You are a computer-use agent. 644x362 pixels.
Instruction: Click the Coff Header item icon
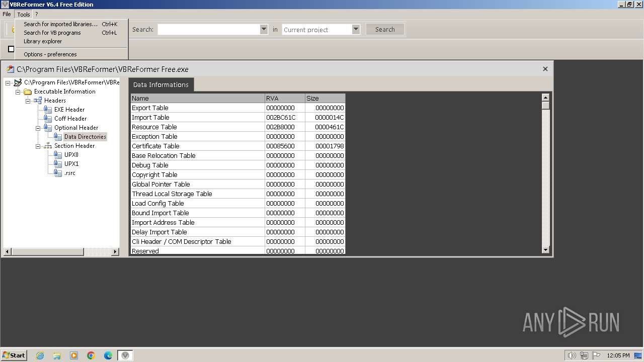pos(48,119)
